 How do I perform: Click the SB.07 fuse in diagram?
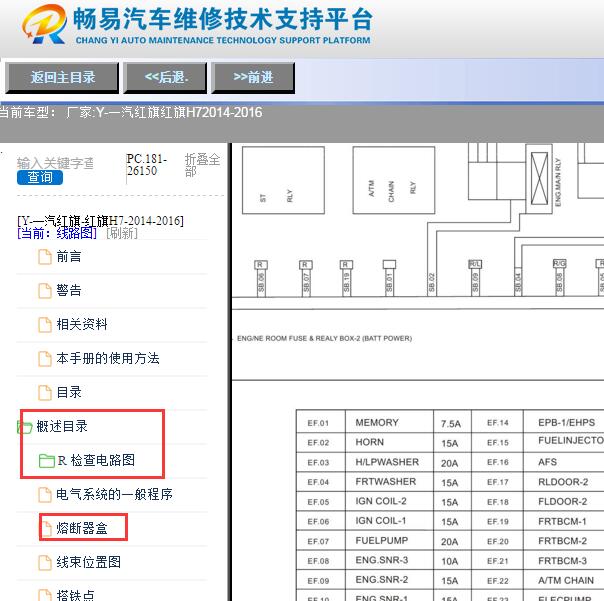tap(306, 279)
